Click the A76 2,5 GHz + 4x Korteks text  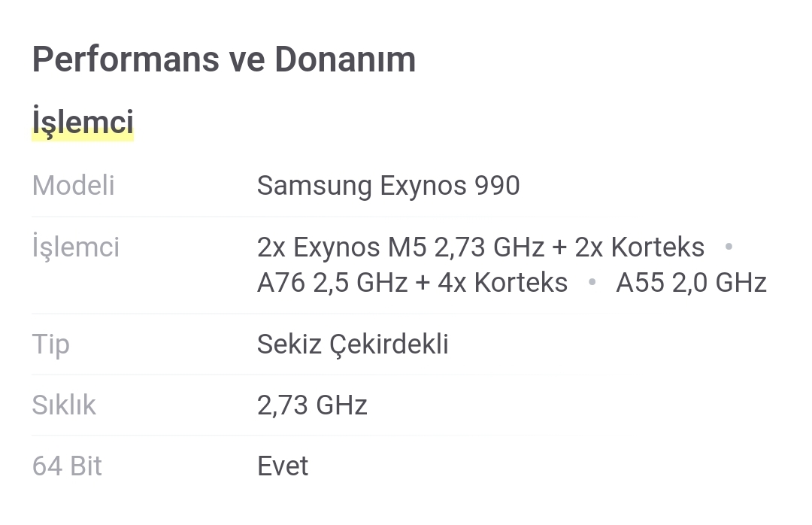click(x=412, y=283)
